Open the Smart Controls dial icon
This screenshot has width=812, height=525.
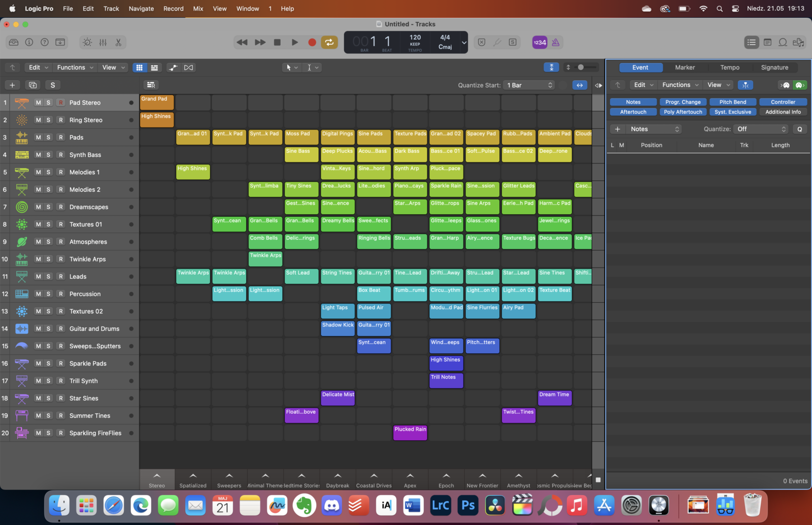pyautogui.click(x=87, y=43)
